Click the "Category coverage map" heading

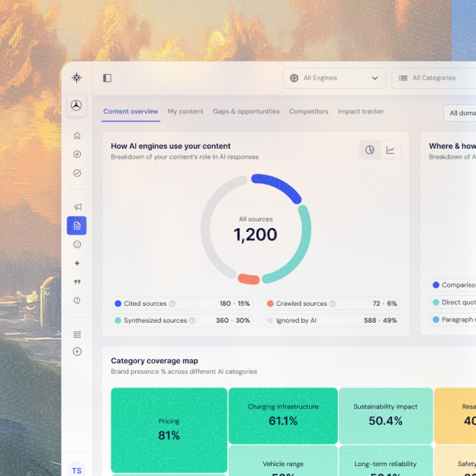(155, 361)
